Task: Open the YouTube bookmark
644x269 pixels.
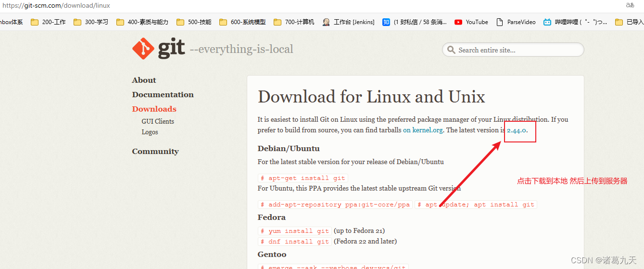Action: pyautogui.click(x=471, y=22)
